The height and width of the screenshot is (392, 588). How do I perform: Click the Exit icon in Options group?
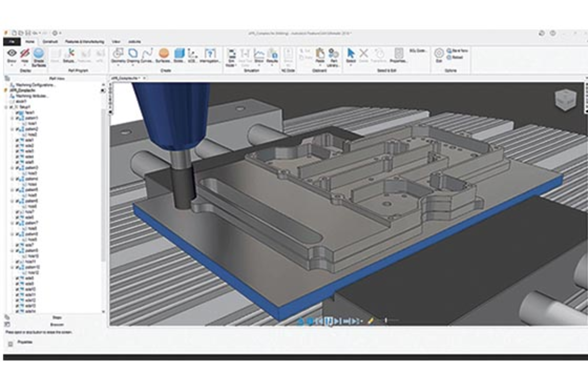[x=439, y=53]
